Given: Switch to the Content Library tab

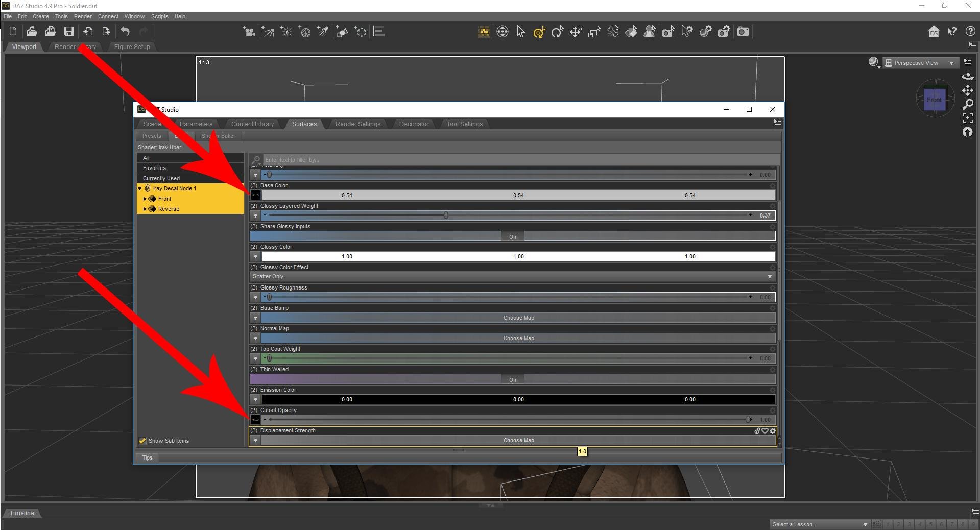Looking at the screenshot, I should click(x=252, y=124).
